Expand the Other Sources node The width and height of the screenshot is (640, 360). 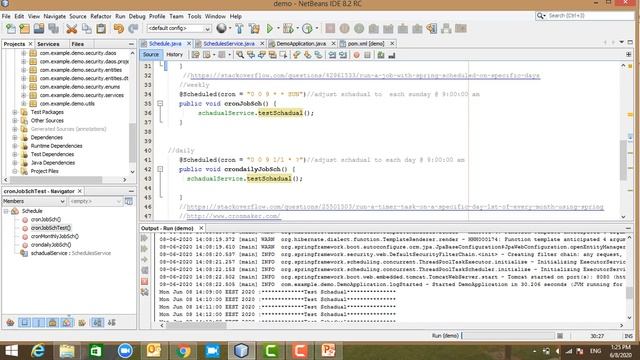point(15,120)
